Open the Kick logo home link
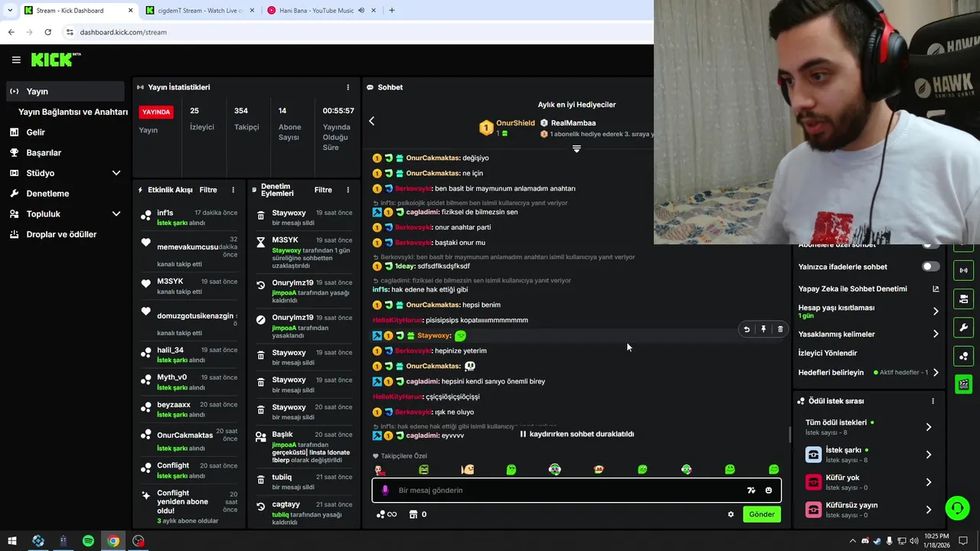This screenshot has height=551, width=980. pos(55,60)
